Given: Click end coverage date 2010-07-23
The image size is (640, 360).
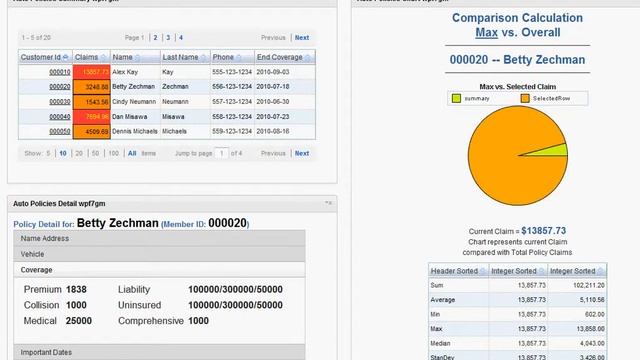Looking at the screenshot, I should [273, 117].
